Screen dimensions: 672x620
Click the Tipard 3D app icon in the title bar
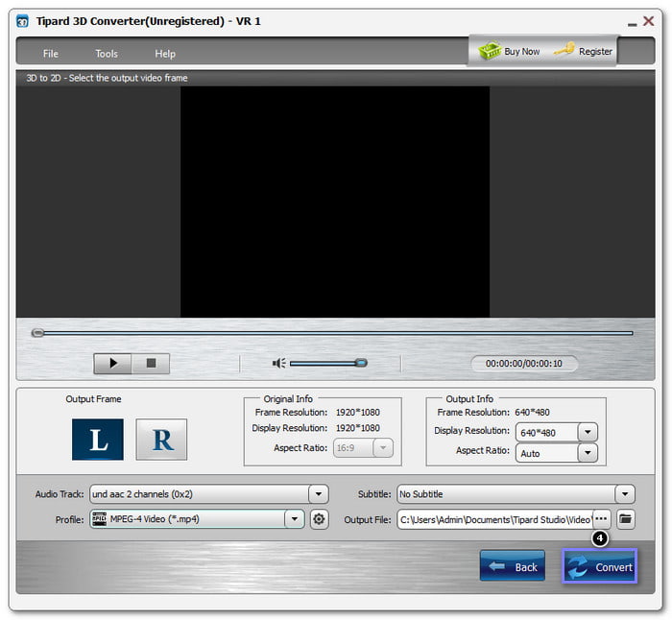click(x=22, y=21)
